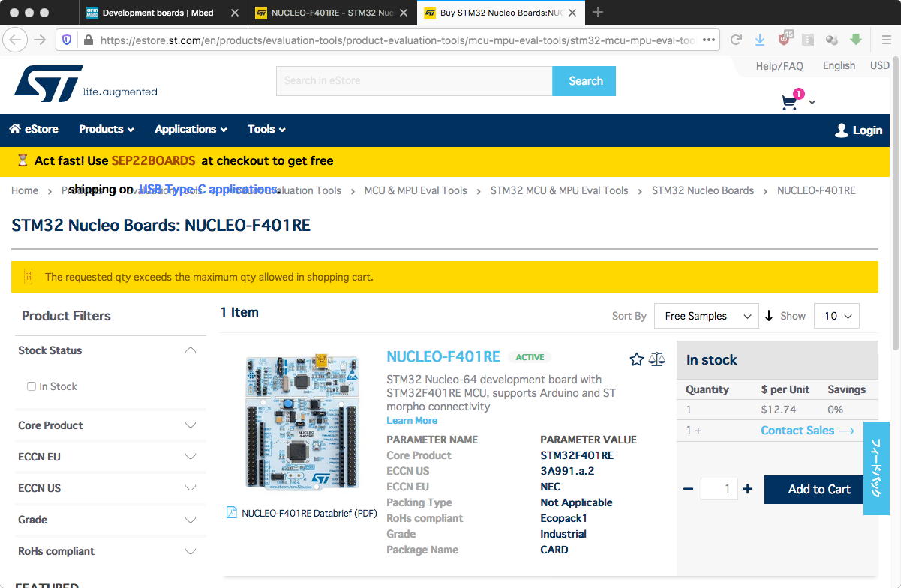Expand the cart dropdown chevron
901x588 pixels.
click(812, 103)
